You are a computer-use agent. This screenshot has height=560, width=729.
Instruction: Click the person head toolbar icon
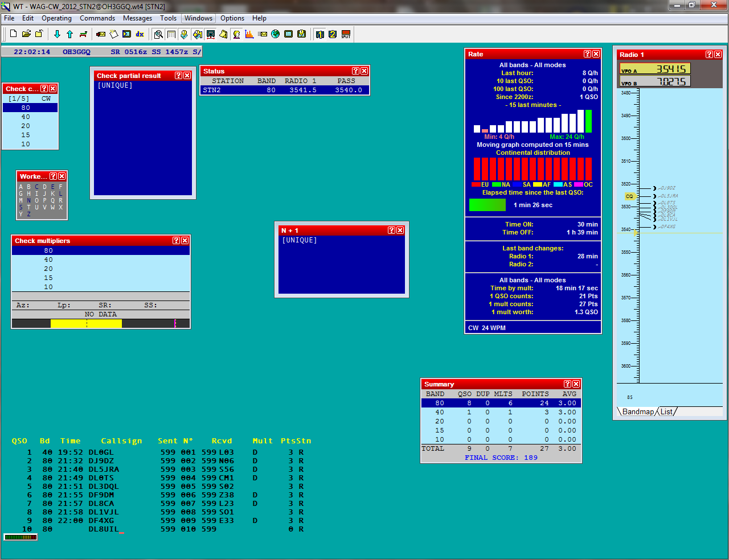pos(236,34)
